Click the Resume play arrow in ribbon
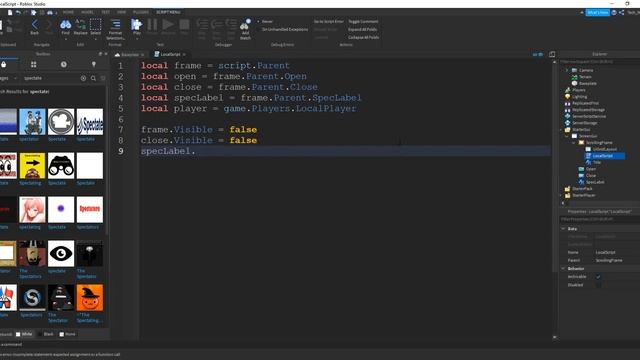The height and width of the screenshot is (360, 640). point(168,24)
